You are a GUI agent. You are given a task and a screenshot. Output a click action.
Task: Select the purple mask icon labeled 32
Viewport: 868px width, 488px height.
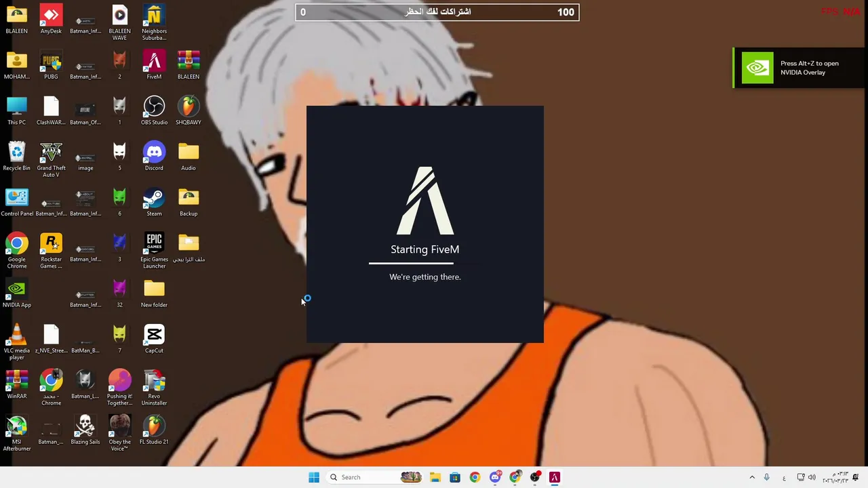(x=119, y=293)
